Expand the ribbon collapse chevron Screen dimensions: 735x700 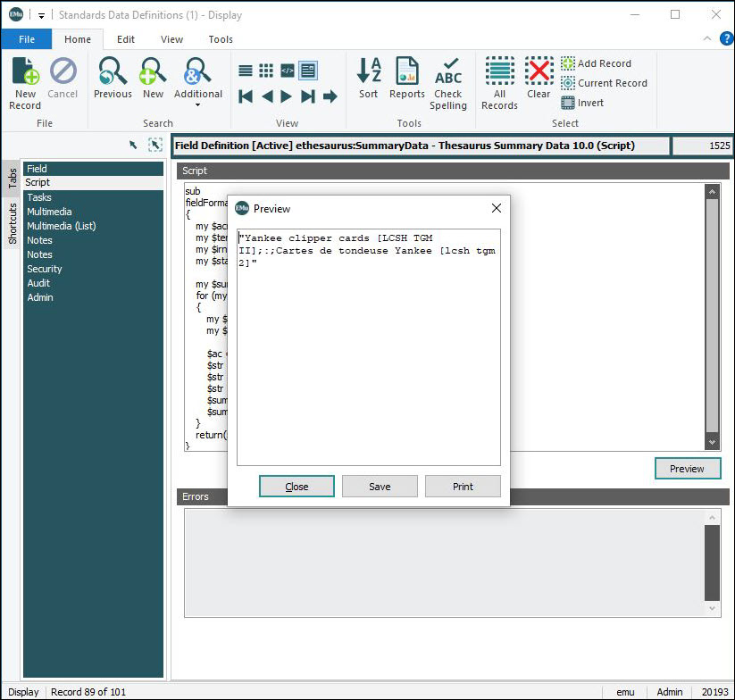706,38
